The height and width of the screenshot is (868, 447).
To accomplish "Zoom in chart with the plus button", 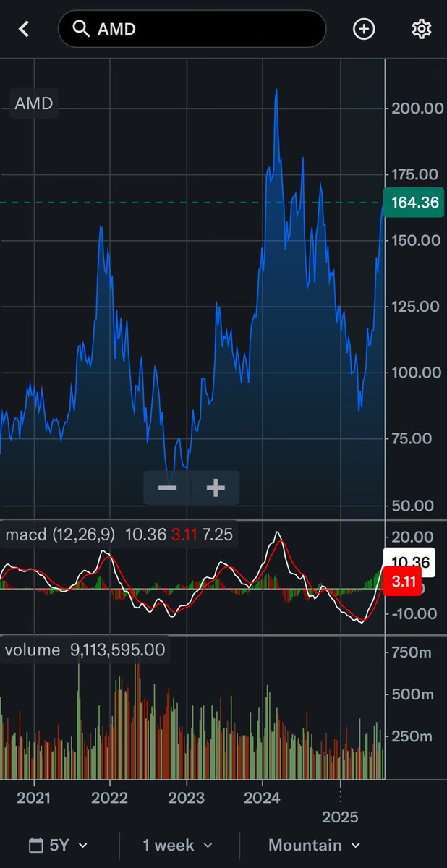I will point(216,488).
